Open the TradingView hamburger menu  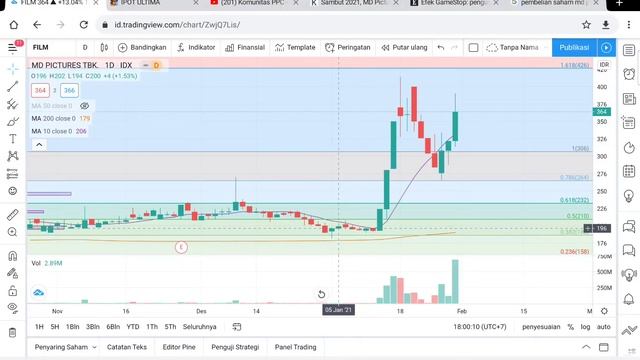13,48
